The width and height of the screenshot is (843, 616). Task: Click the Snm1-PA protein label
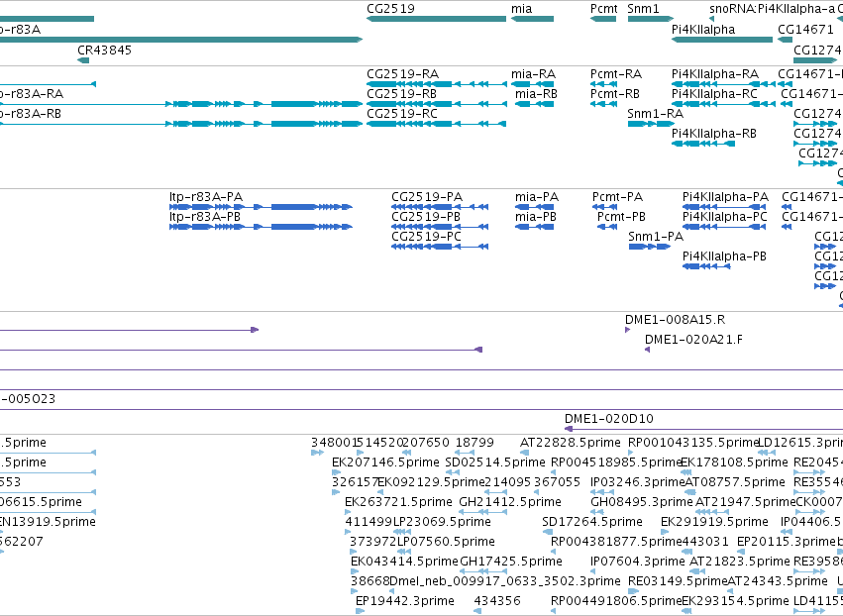tap(656, 237)
